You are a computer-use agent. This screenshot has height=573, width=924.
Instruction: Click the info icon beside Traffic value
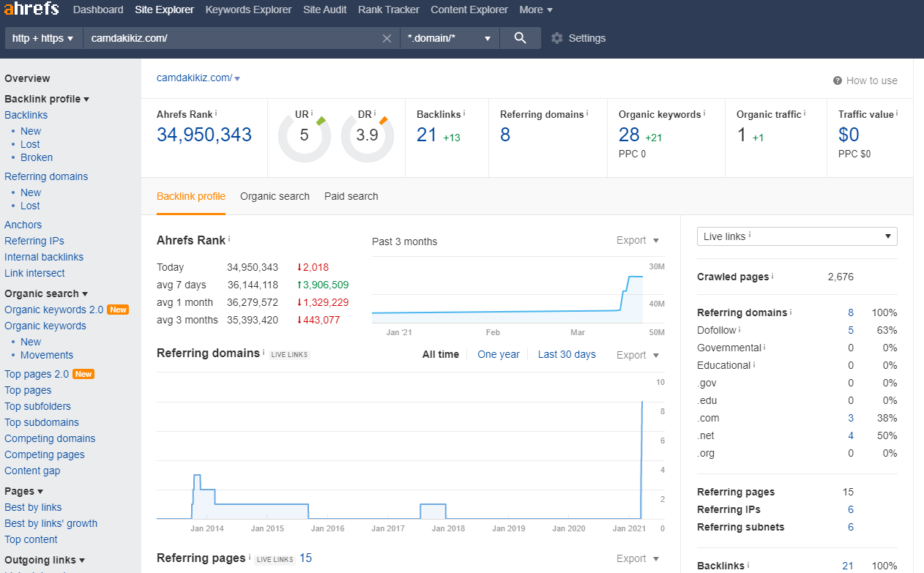pyautogui.click(x=897, y=113)
